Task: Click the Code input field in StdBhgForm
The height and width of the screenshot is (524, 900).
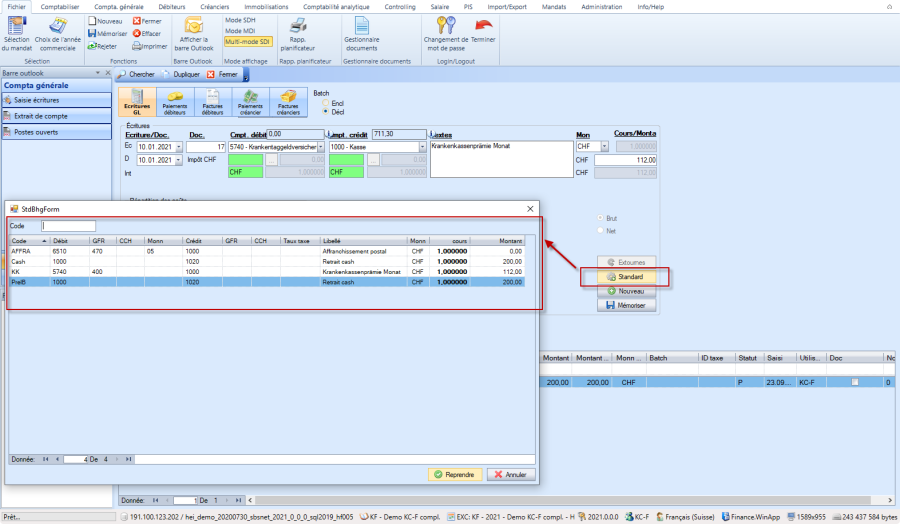Action: click(69, 226)
